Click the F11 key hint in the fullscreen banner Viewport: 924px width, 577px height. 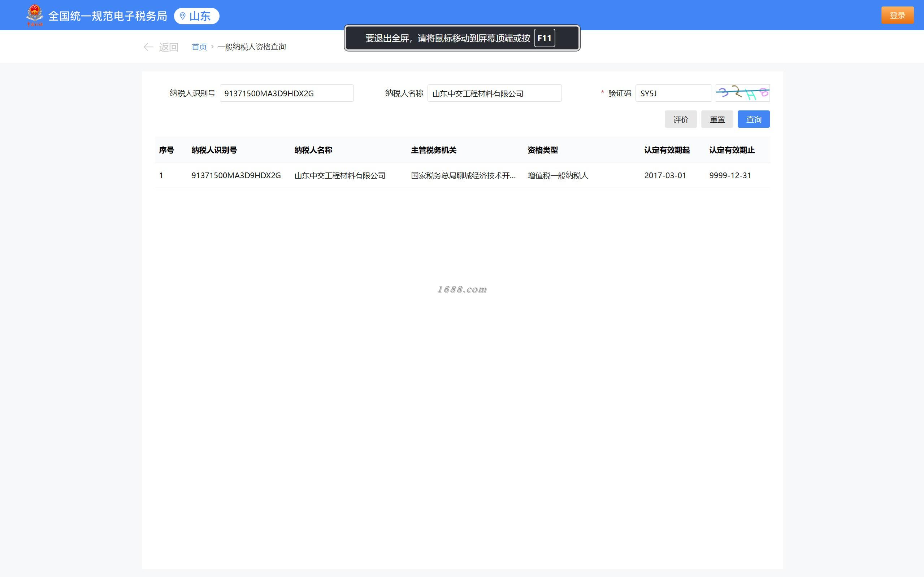click(x=544, y=38)
